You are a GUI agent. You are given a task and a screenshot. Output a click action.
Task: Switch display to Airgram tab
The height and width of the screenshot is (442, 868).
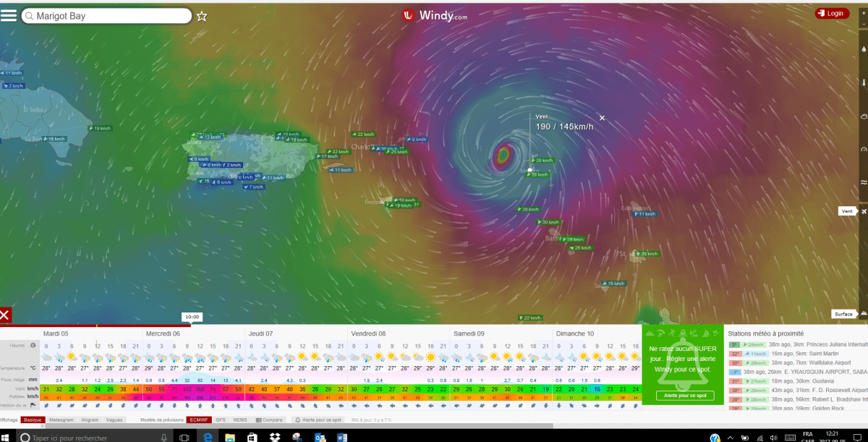point(90,420)
